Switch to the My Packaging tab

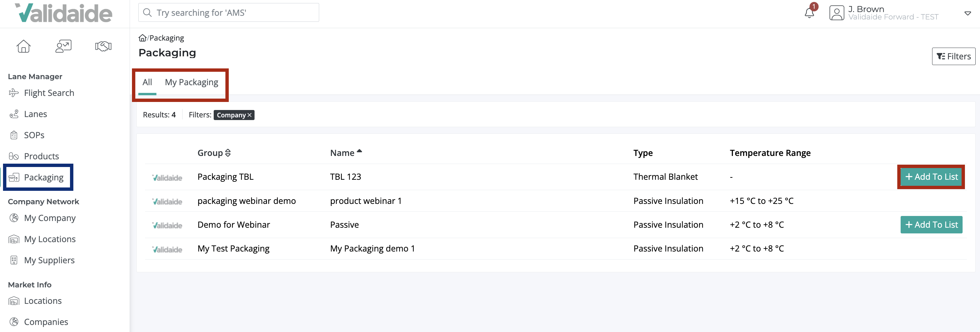(x=191, y=82)
